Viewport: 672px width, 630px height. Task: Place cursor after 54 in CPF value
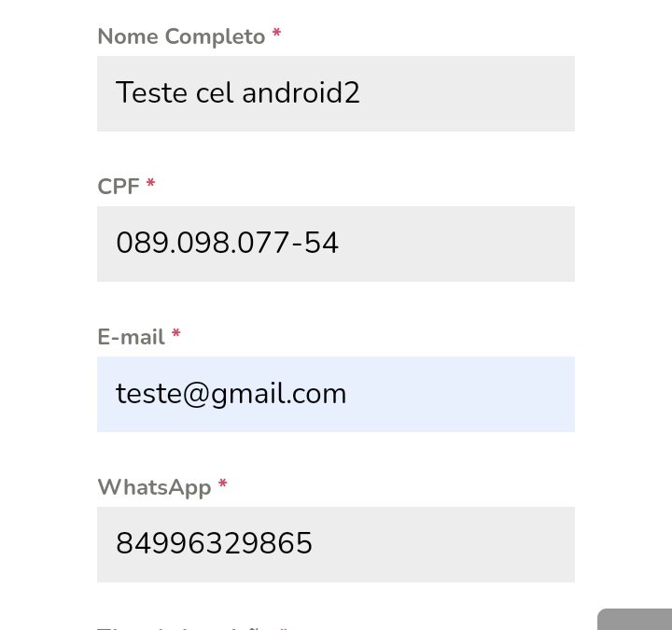pos(339,243)
